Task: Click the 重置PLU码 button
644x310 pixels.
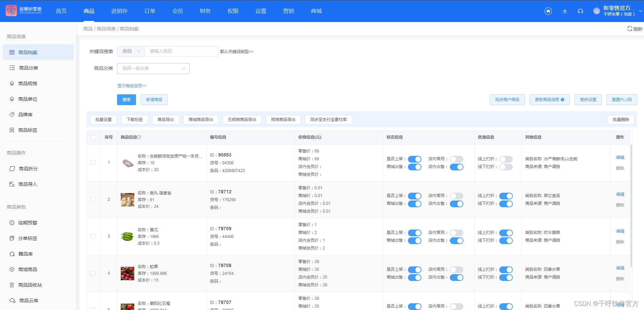Action: (x=622, y=100)
